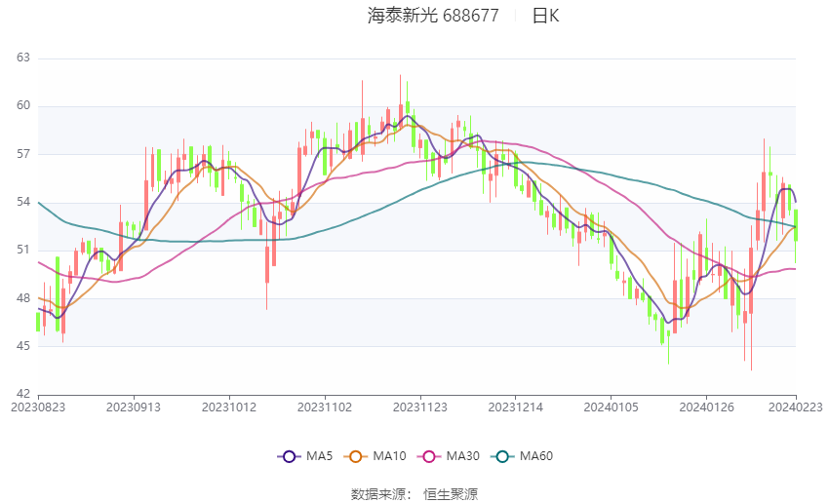Click the 51 price axis label
The image size is (829, 504).
pyautogui.click(x=23, y=250)
